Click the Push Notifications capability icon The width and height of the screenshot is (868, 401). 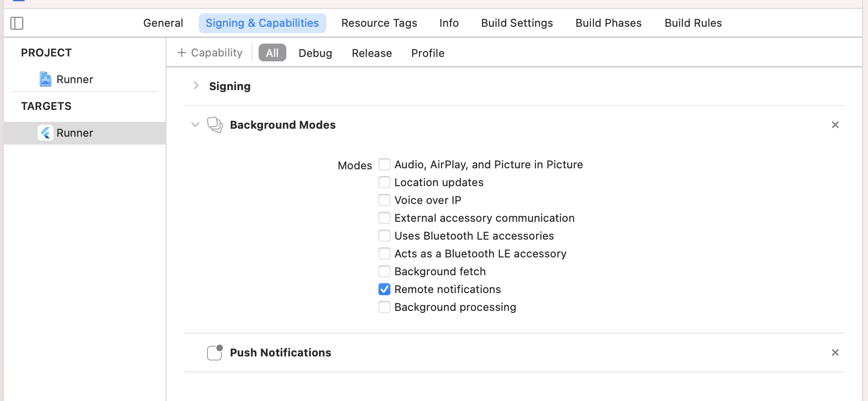pos(215,352)
